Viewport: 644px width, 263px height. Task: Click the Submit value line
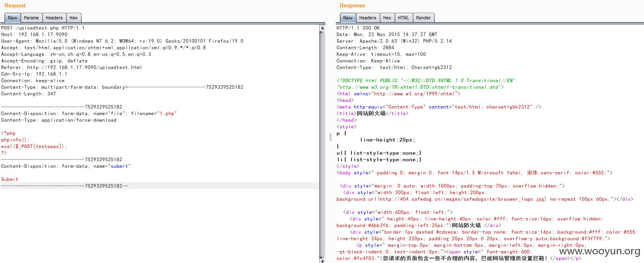tap(10, 179)
